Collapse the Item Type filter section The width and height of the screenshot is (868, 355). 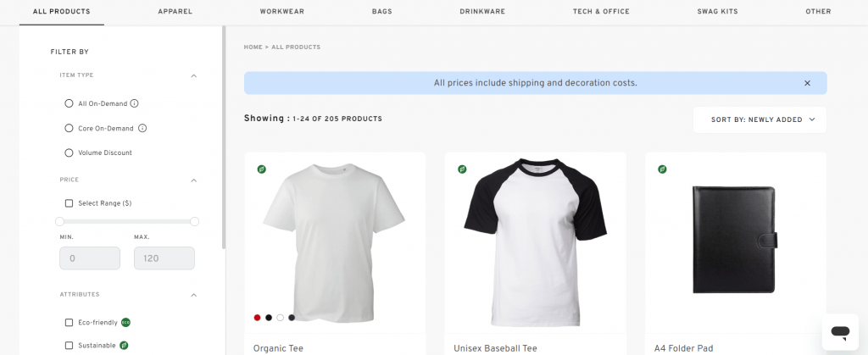click(x=193, y=75)
